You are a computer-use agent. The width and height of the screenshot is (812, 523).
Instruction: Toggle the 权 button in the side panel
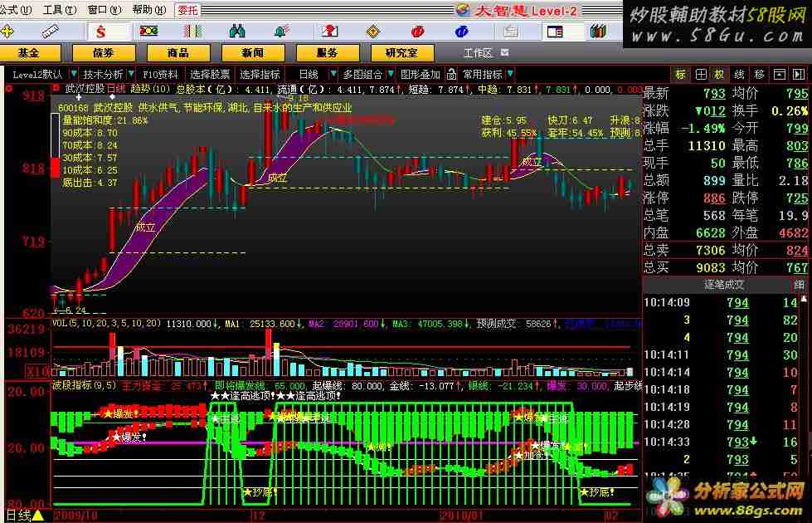(719, 75)
